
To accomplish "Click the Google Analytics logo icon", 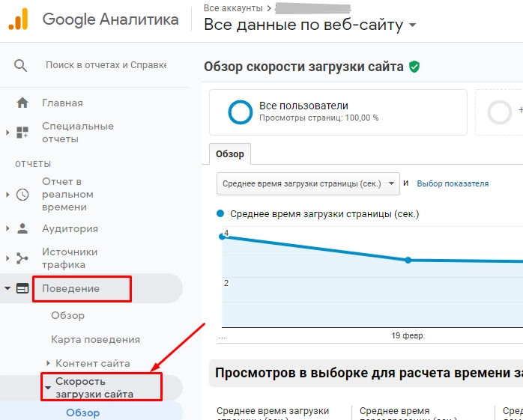I will [18, 19].
